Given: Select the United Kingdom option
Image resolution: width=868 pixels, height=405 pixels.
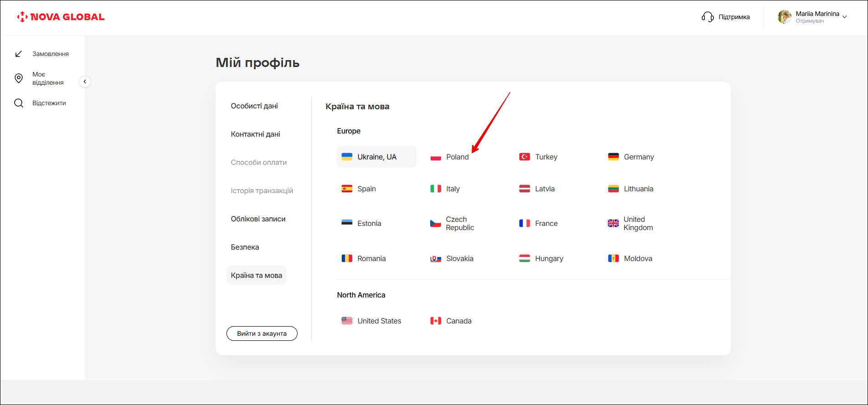Looking at the screenshot, I should click(x=637, y=224).
